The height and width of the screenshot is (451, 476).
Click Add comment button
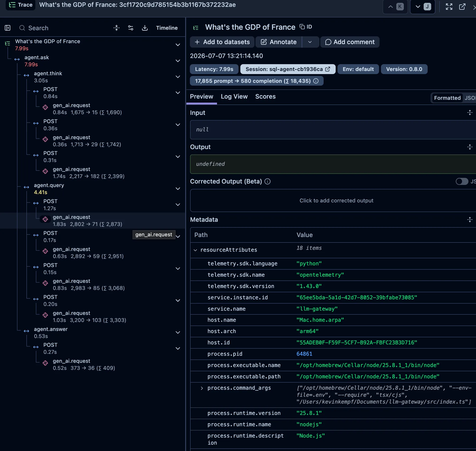(x=350, y=42)
